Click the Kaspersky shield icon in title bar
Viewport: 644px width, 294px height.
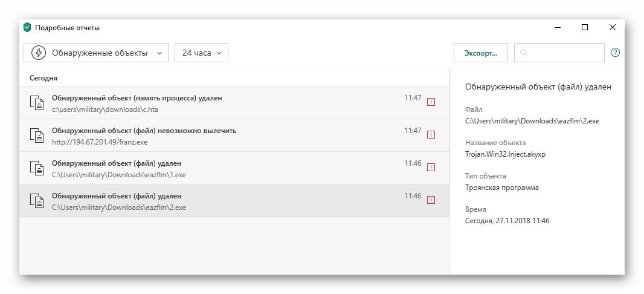point(28,28)
